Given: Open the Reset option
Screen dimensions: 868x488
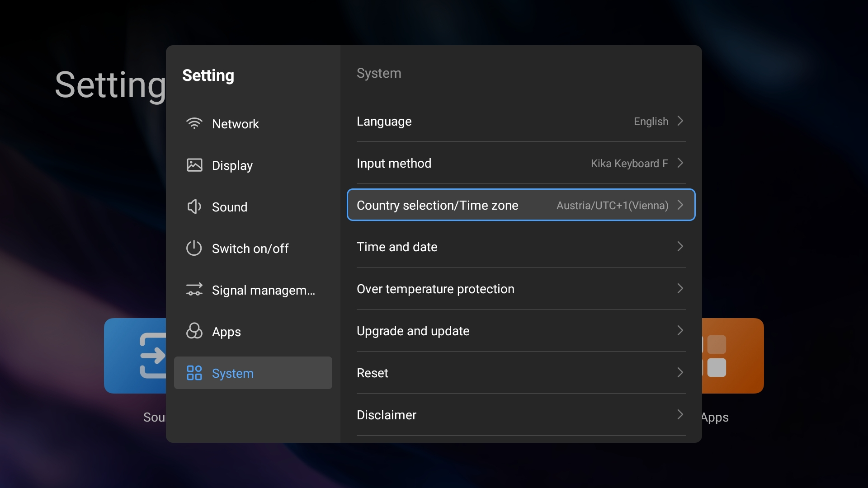Looking at the screenshot, I should [373, 373].
